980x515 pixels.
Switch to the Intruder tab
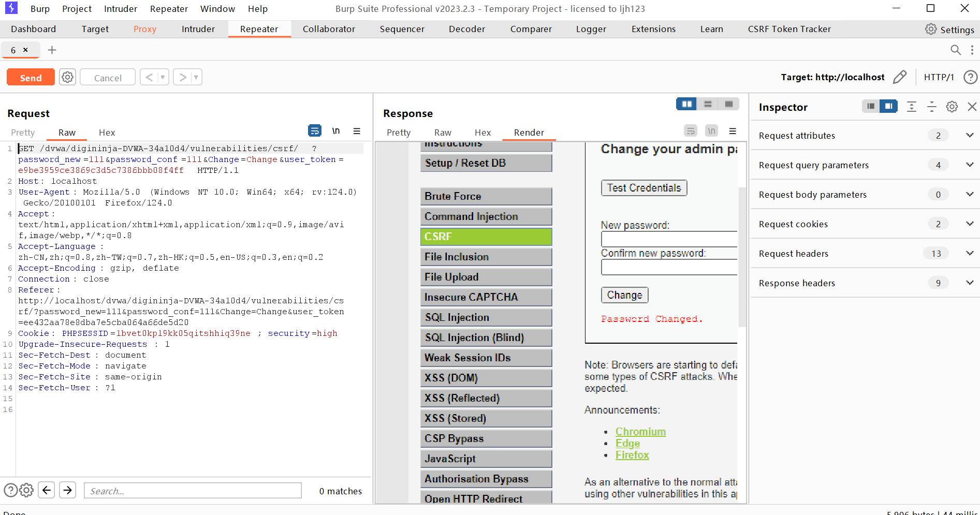coord(198,29)
